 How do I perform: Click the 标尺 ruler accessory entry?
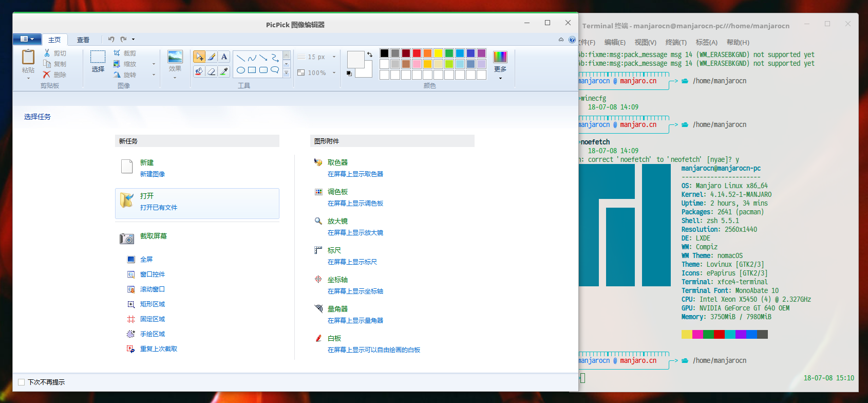click(334, 250)
